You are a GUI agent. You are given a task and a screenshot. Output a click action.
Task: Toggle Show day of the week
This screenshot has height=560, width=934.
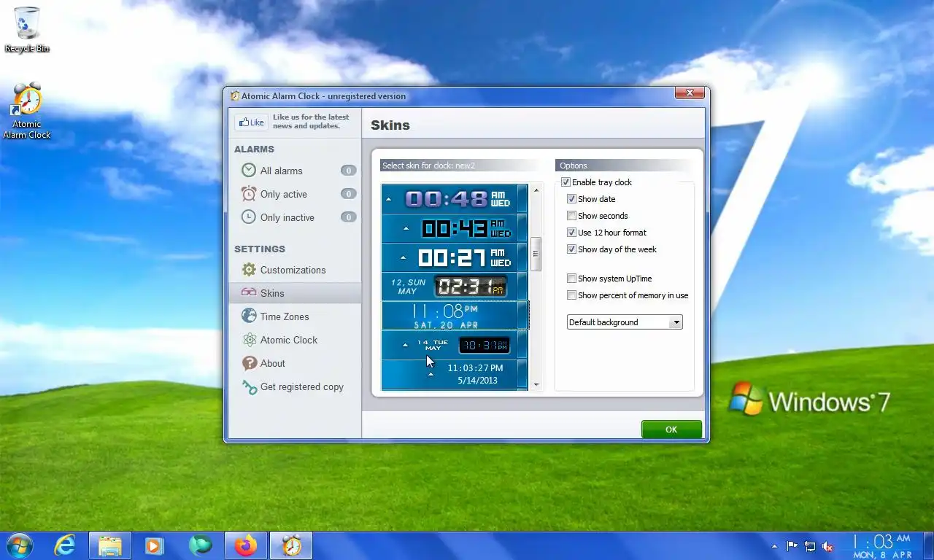[x=572, y=249]
